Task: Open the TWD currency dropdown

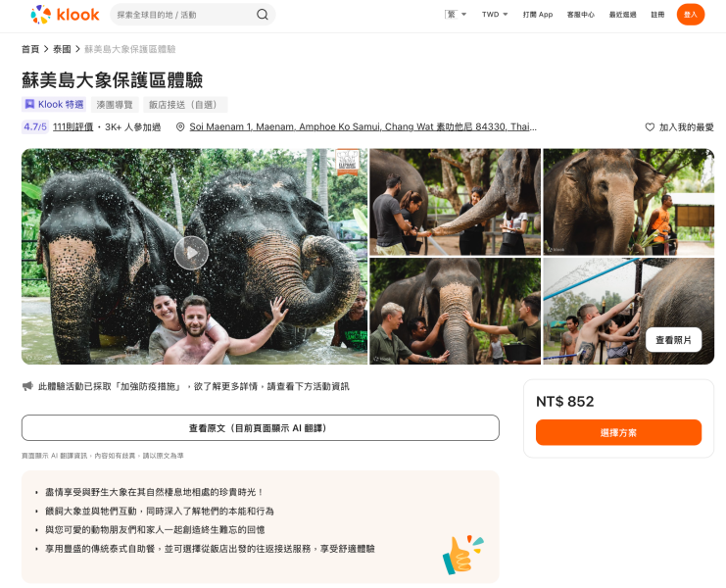Action: pyautogui.click(x=495, y=15)
